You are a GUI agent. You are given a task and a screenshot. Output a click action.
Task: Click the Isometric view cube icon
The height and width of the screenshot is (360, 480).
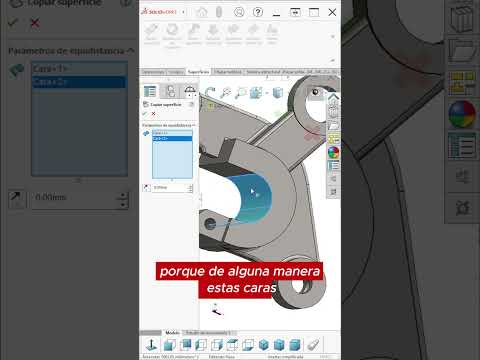(x=264, y=345)
